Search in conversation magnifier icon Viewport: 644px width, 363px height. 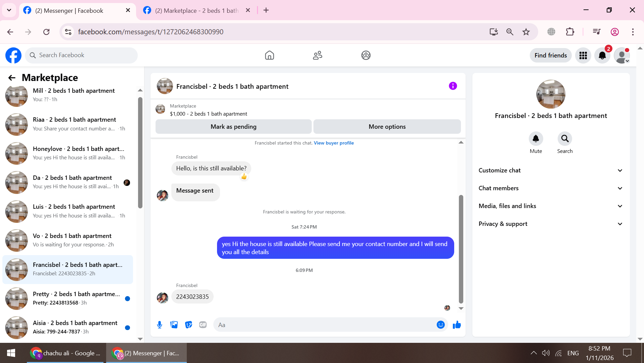pyautogui.click(x=565, y=138)
